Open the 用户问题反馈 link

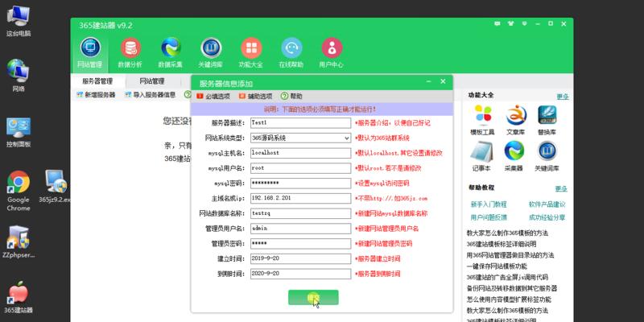[489, 217]
